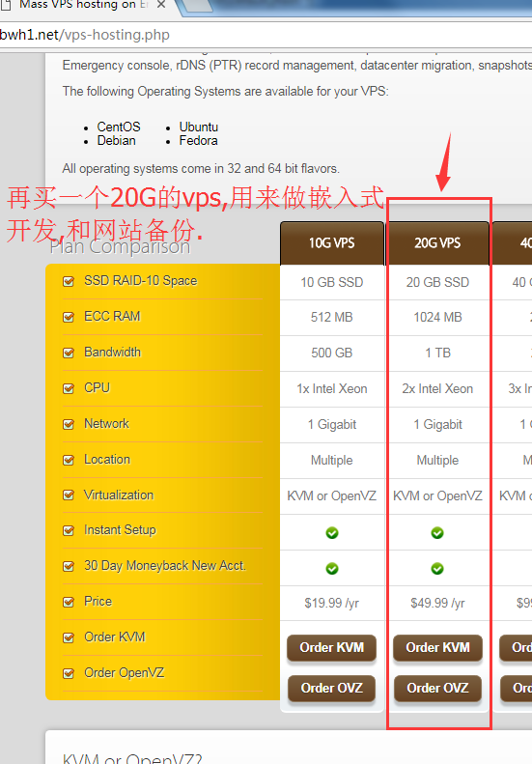Click CentOS in the operating systems list
The image size is (532, 764).
coord(119,127)
